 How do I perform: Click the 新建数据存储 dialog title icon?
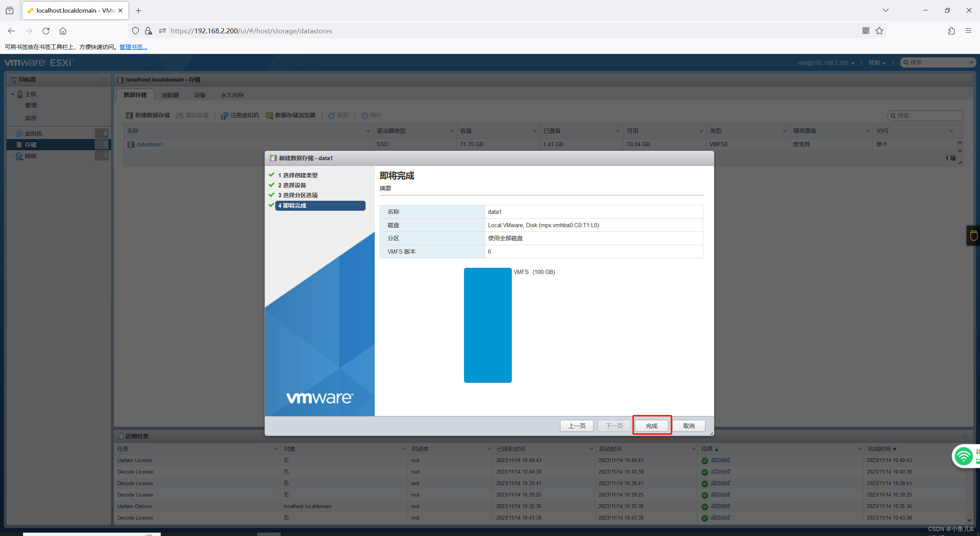pos(273,158)
